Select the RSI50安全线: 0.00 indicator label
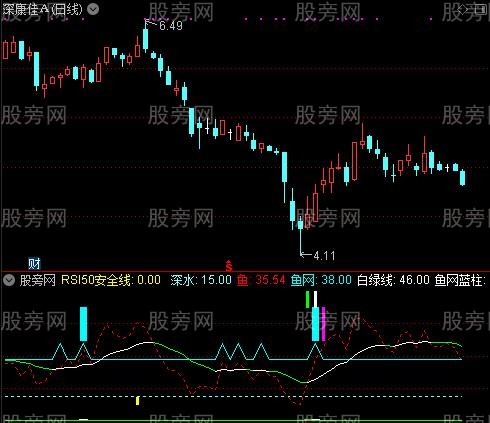490x423 pixels. coord(111,280)
